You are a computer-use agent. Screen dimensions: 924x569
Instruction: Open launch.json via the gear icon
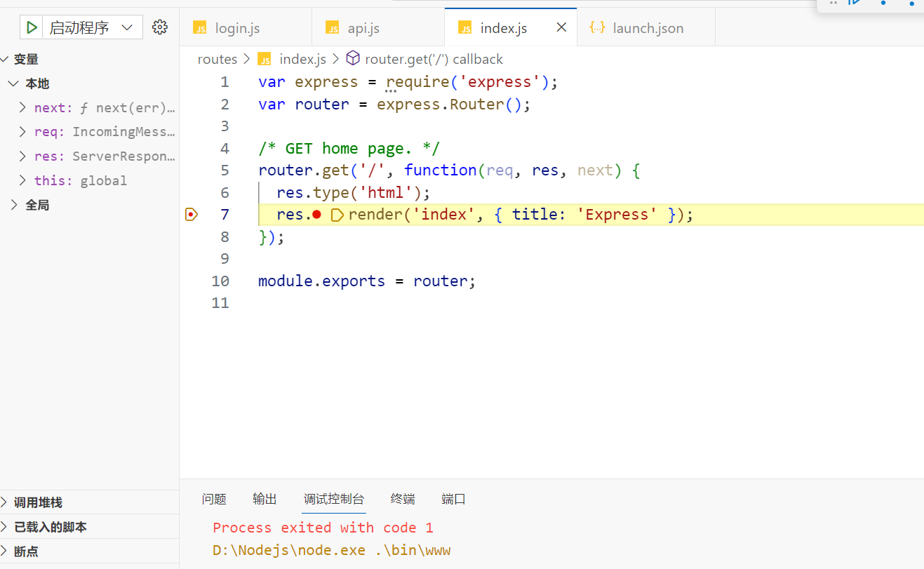[x=160, y=27]
